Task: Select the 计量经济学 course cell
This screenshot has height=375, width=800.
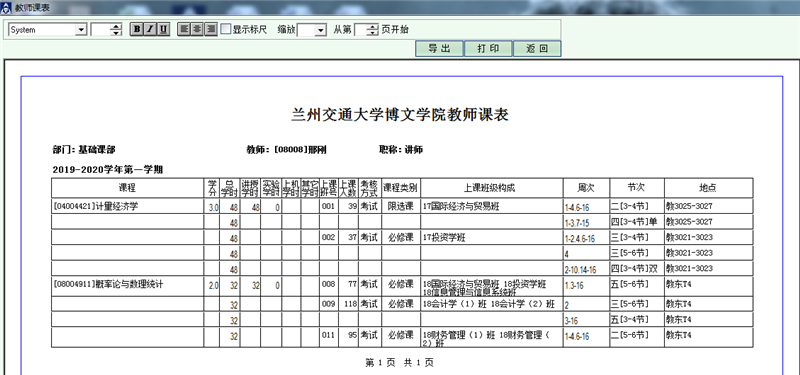Action: pos(128,206)
